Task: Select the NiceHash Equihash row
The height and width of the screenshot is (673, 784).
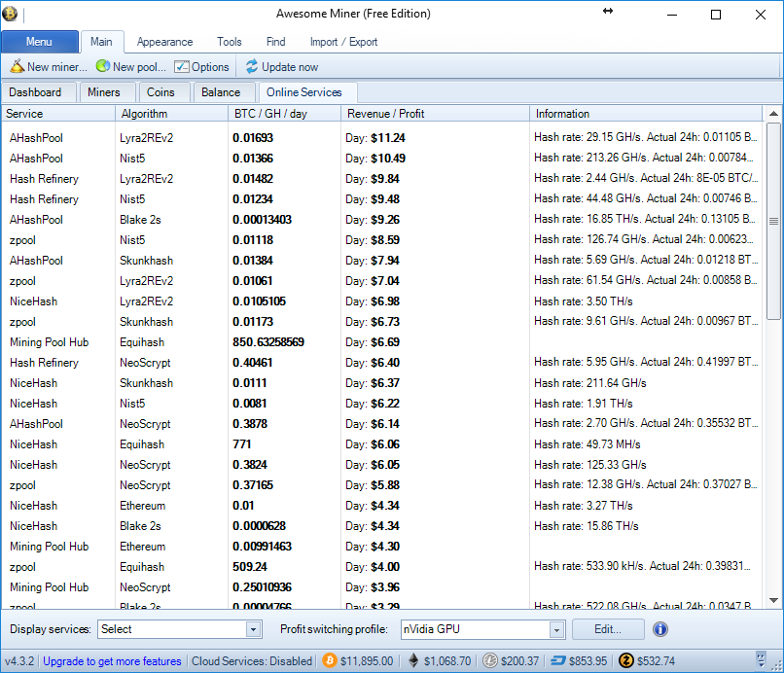Action: click(382, 444)
